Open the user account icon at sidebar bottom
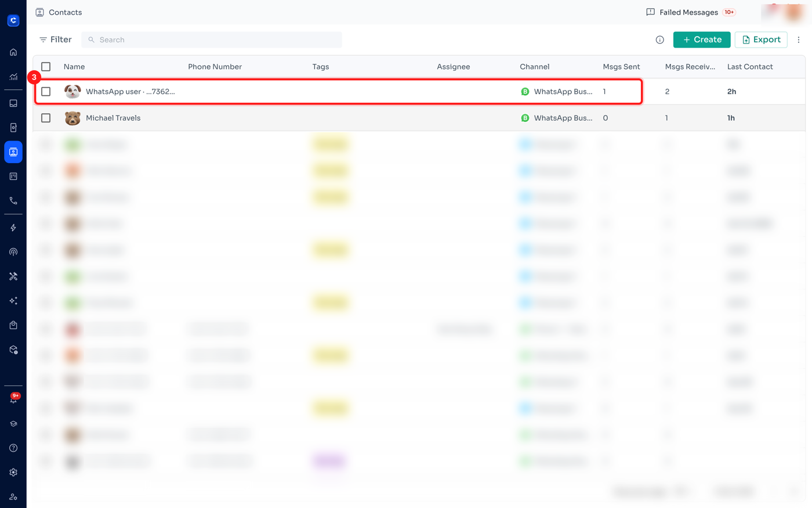The width and height of the screenshot is (812, 508). click(x=13, y=497)
